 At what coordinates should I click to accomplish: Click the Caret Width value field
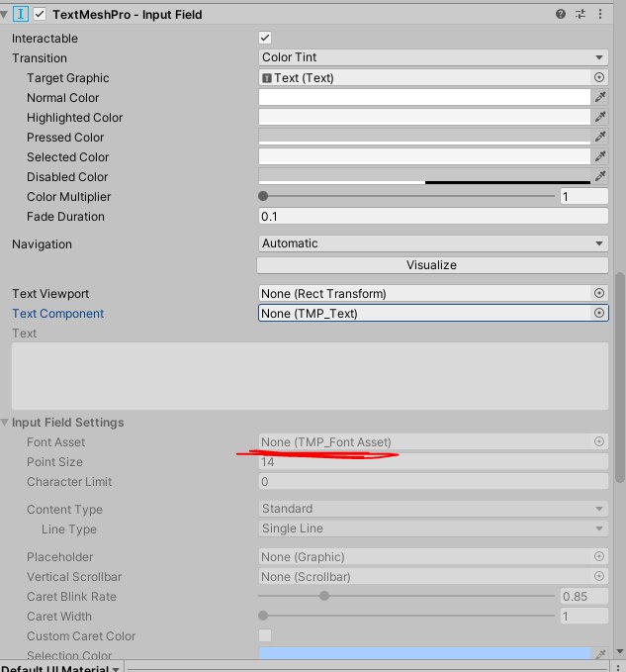click(x=584, y=616)
